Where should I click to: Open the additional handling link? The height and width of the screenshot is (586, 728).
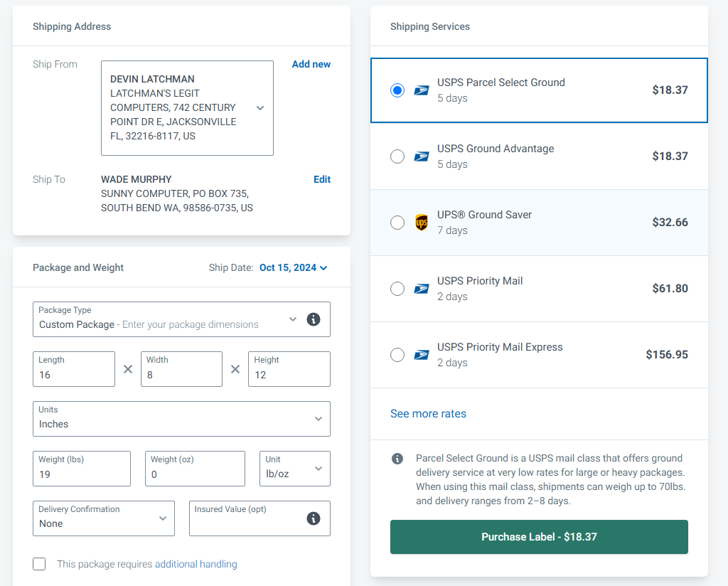tap(196, 564)
